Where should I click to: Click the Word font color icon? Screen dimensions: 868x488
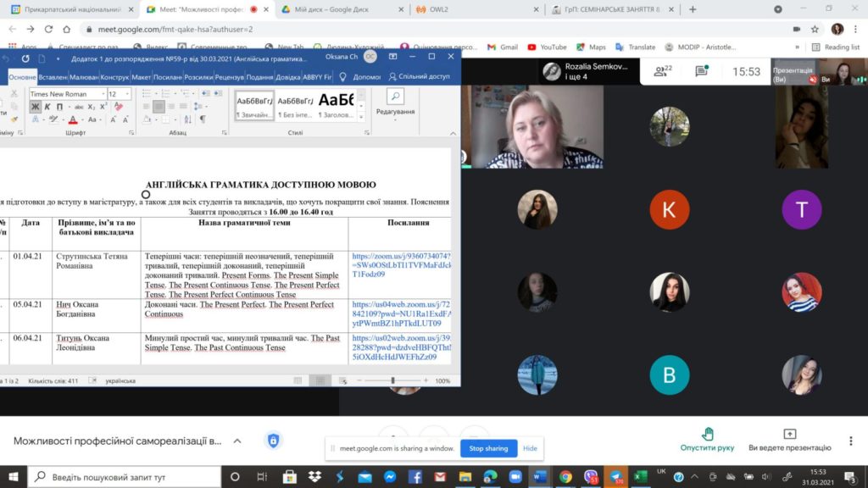[x=72, y=119]
